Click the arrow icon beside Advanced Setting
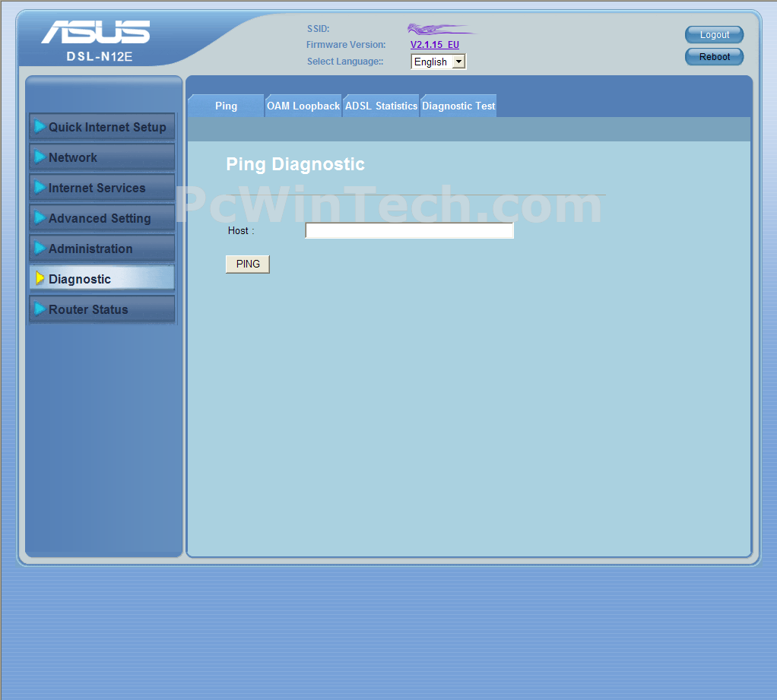777x700 pixels. point(40,218)
